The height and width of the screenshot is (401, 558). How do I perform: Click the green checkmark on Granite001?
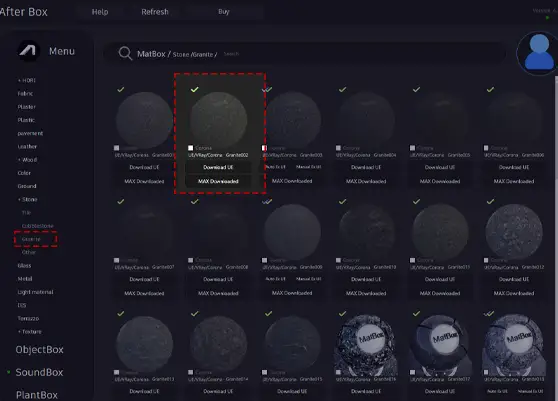tap(121, 89)
